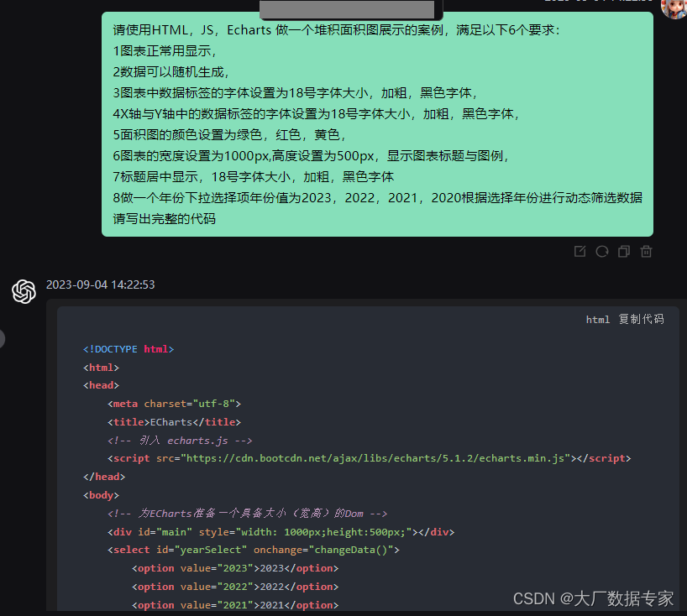
Task: Open the user avatar in the top-right corner
Action: point(672,10)
